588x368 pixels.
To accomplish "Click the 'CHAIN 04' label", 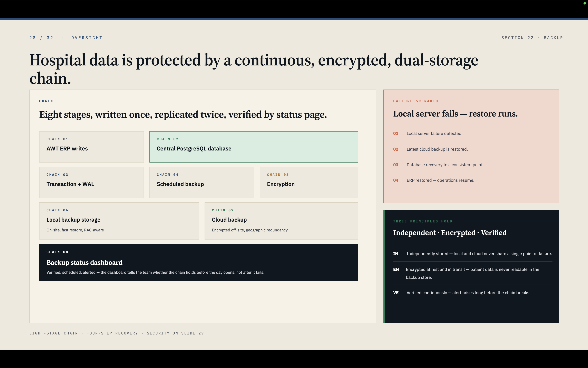I will point(168,175).
